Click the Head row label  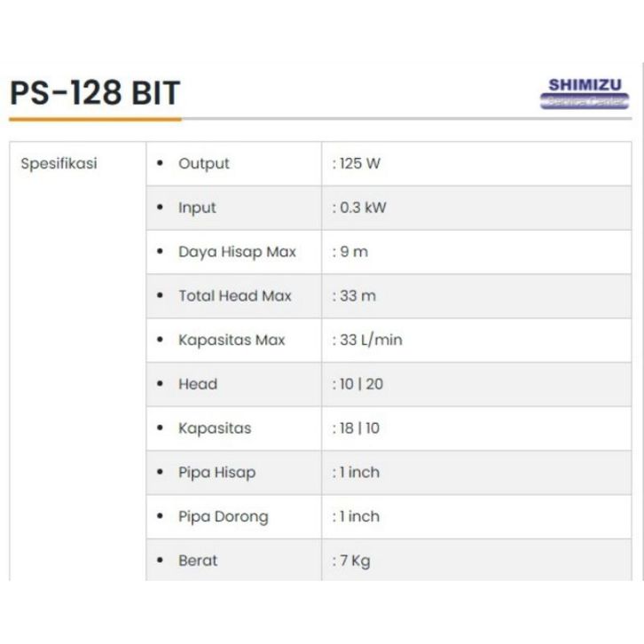pyautogui.click(x=197, y=384)
